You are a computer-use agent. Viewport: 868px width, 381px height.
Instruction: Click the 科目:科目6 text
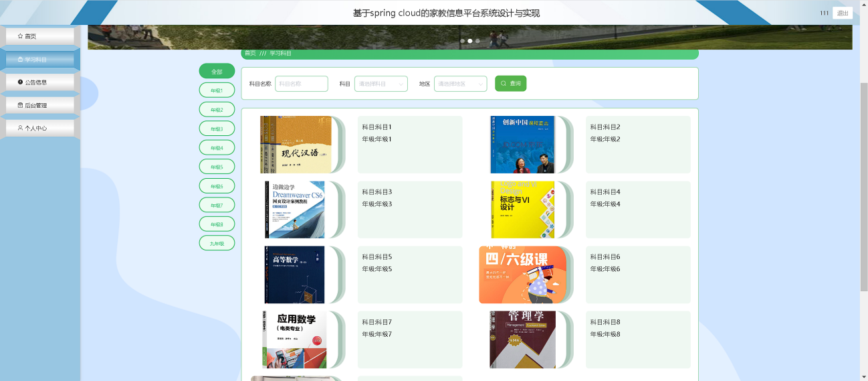[605, 257]
